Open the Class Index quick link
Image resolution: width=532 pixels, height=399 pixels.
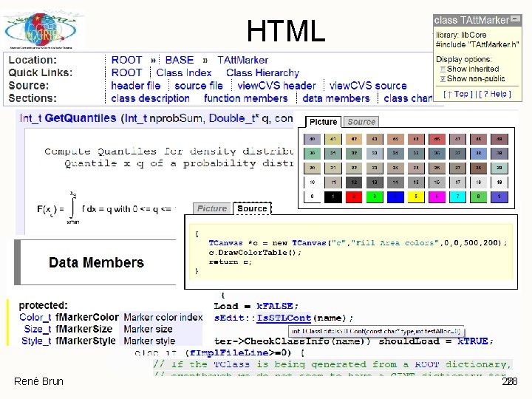tap(183, 72)
